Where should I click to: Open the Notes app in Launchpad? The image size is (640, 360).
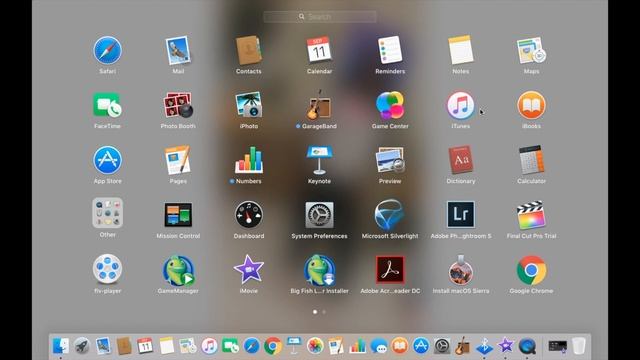click(x=460, y=51)
